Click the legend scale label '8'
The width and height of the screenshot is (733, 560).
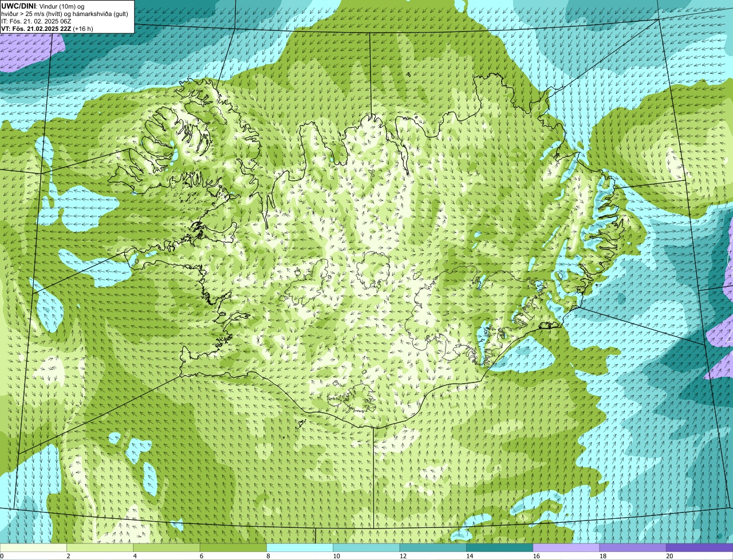268,556
